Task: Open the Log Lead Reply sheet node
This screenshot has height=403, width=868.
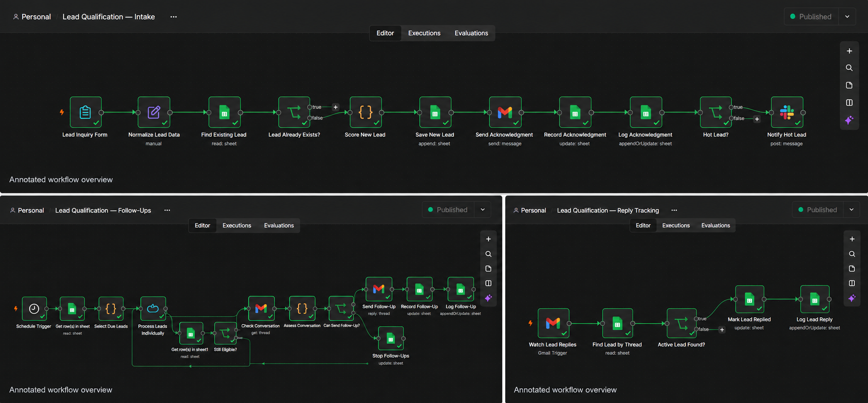Action: click(815, 299)
